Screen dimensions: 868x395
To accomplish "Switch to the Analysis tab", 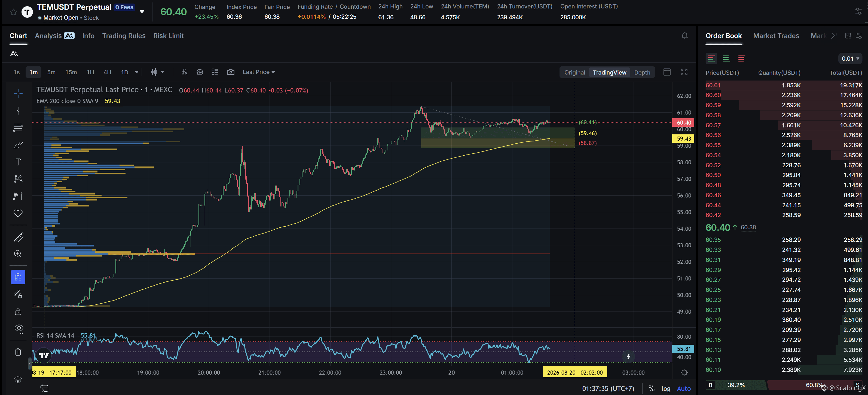I will [54, 36].
